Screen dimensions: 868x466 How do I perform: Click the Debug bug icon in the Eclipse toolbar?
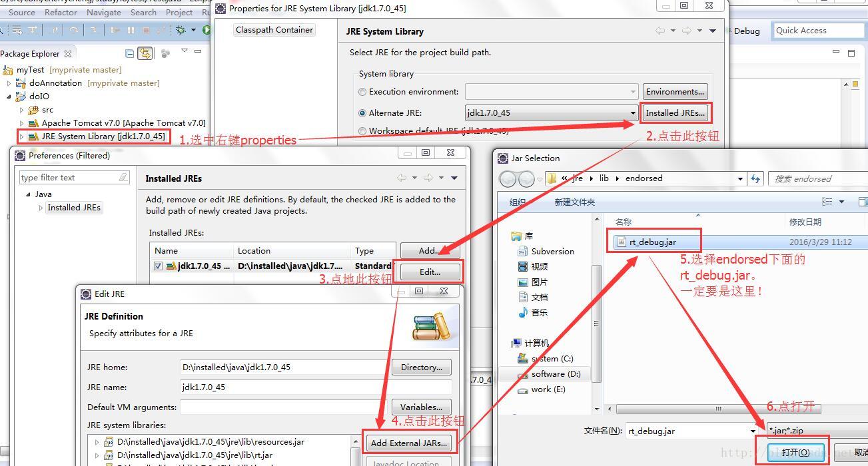pyautogui.click(x=181, y=30)
